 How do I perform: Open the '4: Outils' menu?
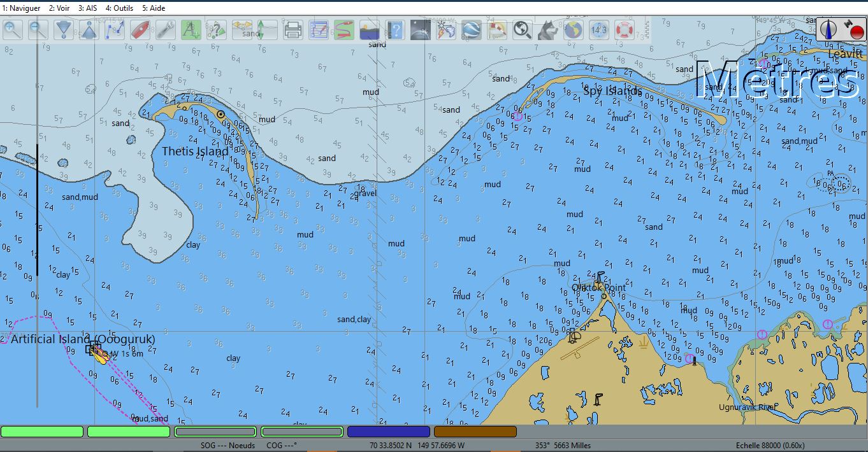coord(119,8)
